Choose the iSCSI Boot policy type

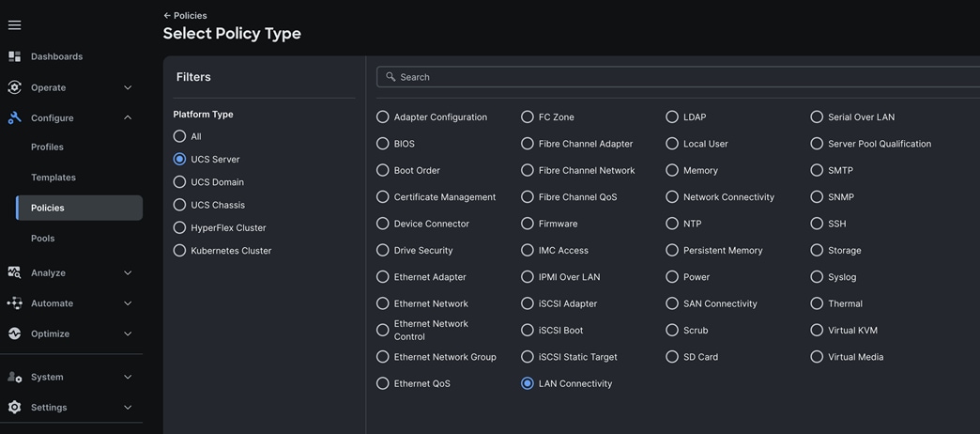[x=528, y=330]
